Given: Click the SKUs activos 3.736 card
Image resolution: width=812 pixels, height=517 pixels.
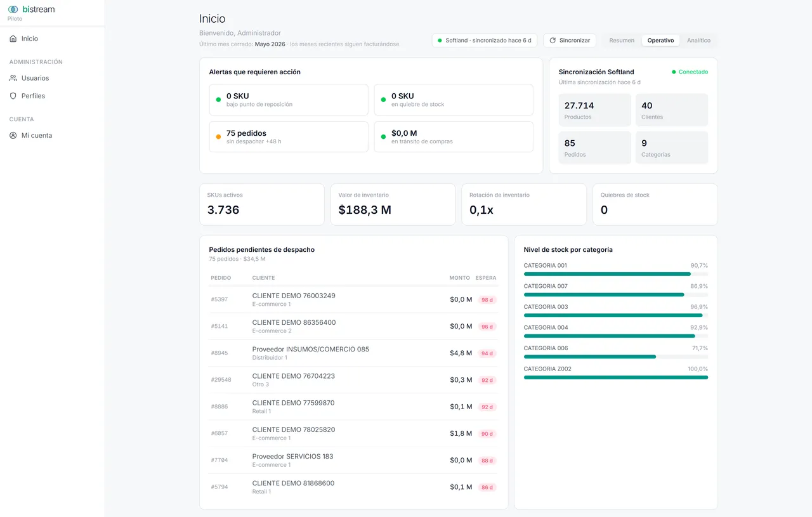Looking at the screenshot, I should point(262,204).
